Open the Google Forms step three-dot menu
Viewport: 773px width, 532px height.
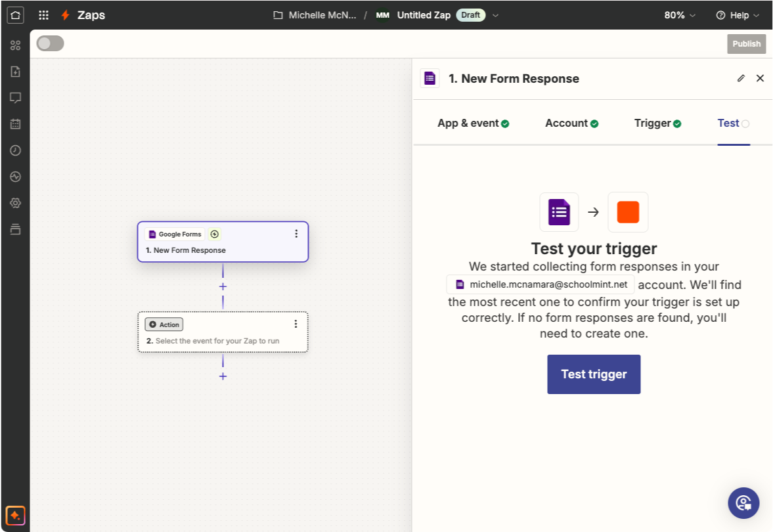pos(296,234)
